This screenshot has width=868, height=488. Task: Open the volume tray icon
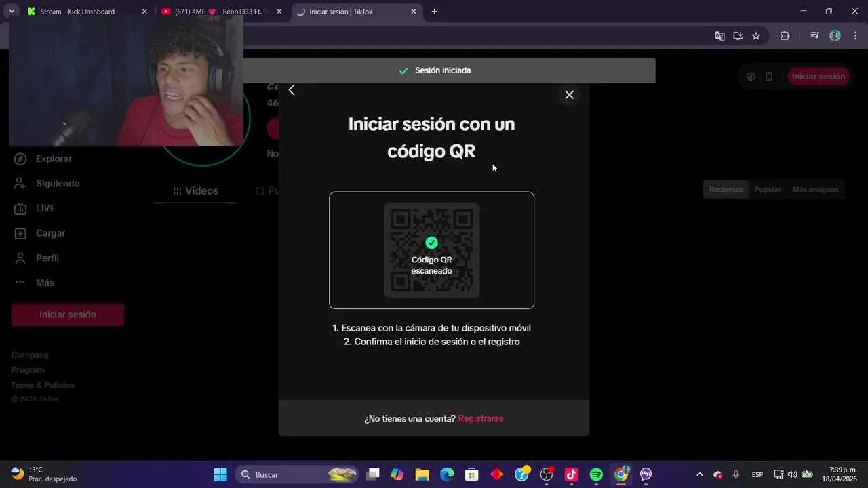tap(792, 474)
